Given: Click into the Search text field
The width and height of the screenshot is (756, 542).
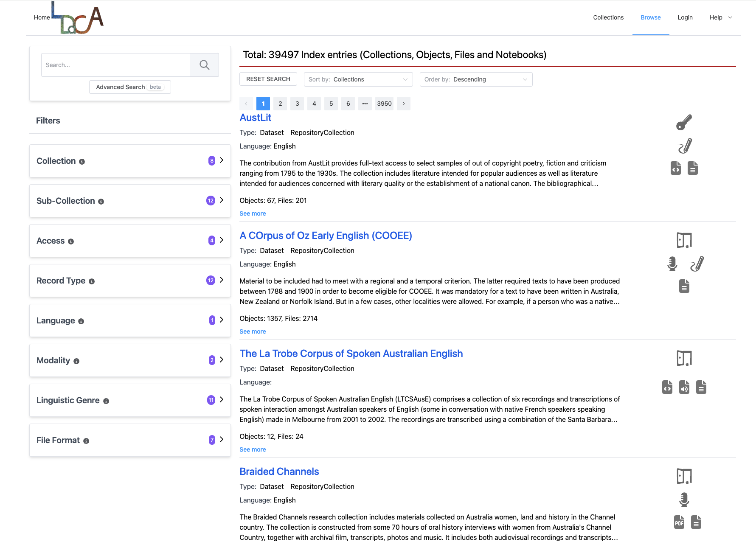Looking at the screenshot, I should pos(115,65).
